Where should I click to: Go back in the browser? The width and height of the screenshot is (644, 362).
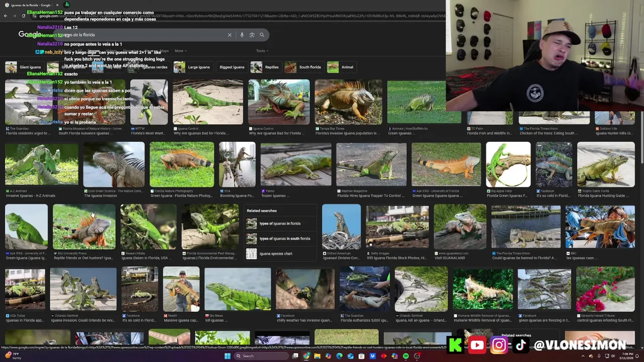[x=6, y=16]
